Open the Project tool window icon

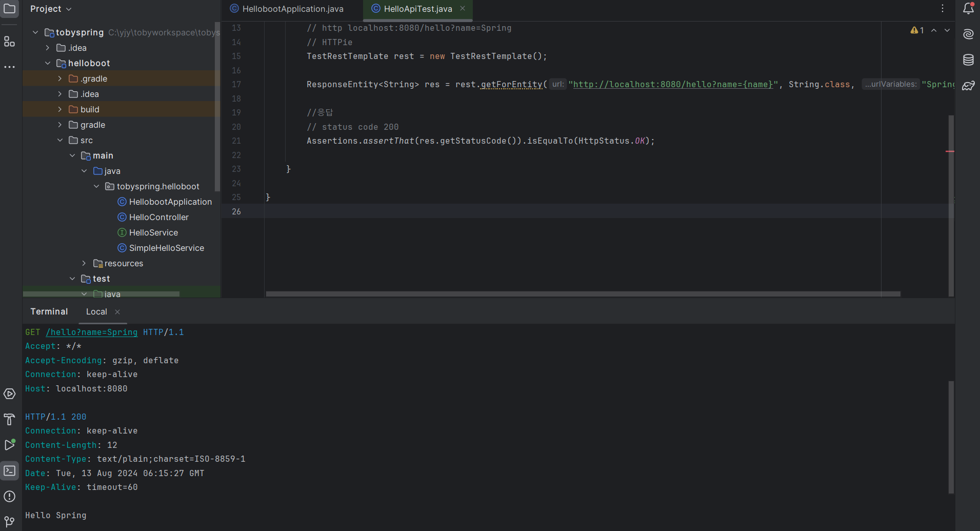point(9,9)
